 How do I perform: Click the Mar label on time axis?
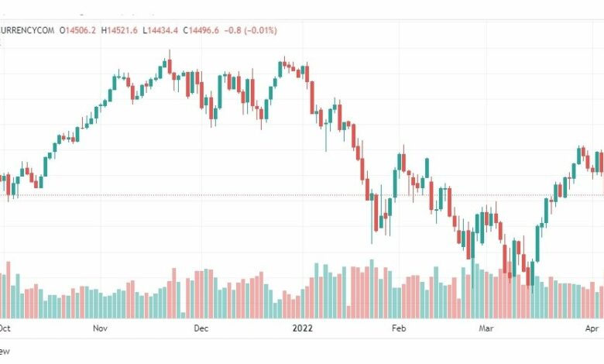[486, 328]
